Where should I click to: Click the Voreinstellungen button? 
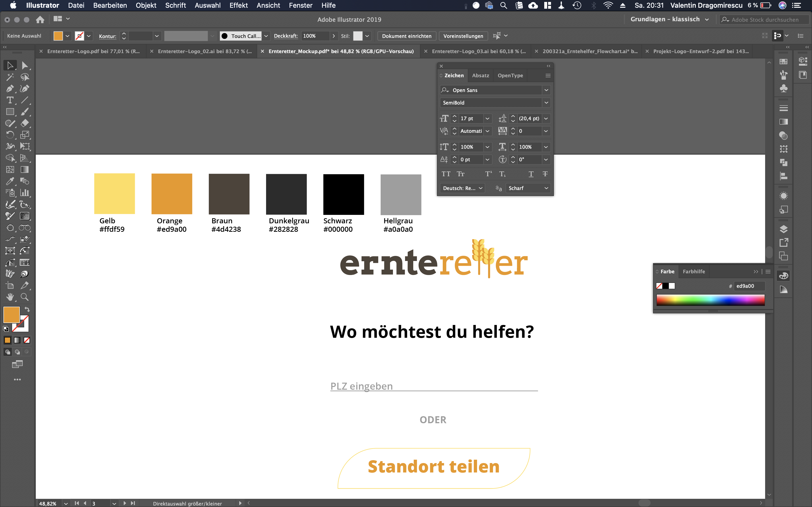(463, 36)
